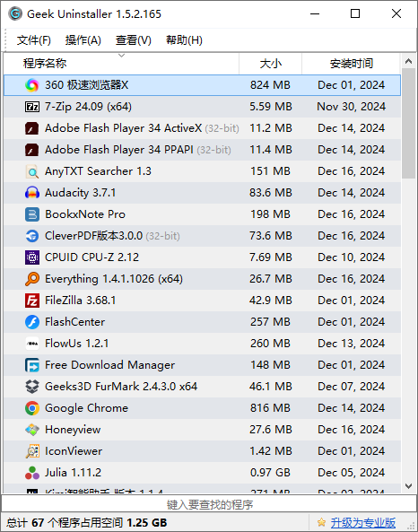Select the FlowUs 1.2.1 entry
Screen dimensions: 418x532
[x=76, y=344]
